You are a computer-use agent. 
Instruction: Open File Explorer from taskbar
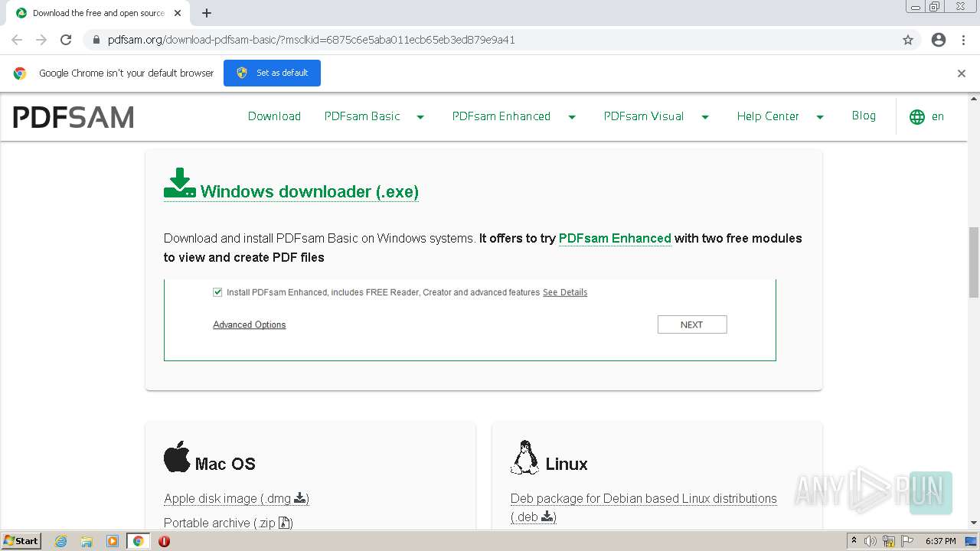click(x=87, y=541)
